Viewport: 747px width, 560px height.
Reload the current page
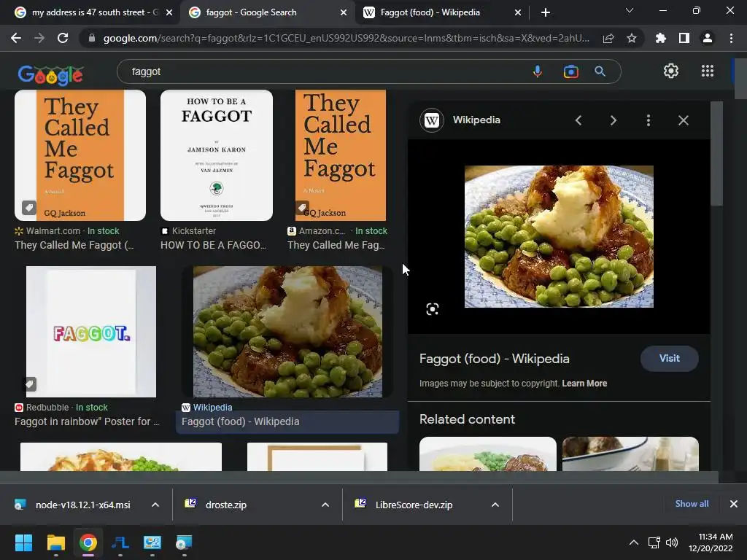coord(63,38)
